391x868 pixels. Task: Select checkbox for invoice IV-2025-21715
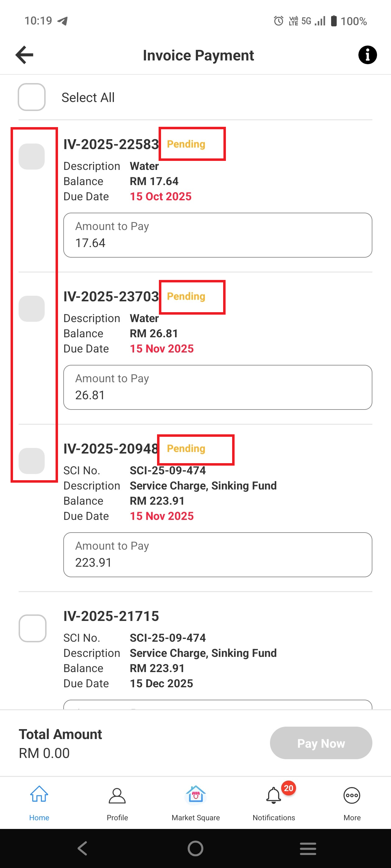[32, 628]
